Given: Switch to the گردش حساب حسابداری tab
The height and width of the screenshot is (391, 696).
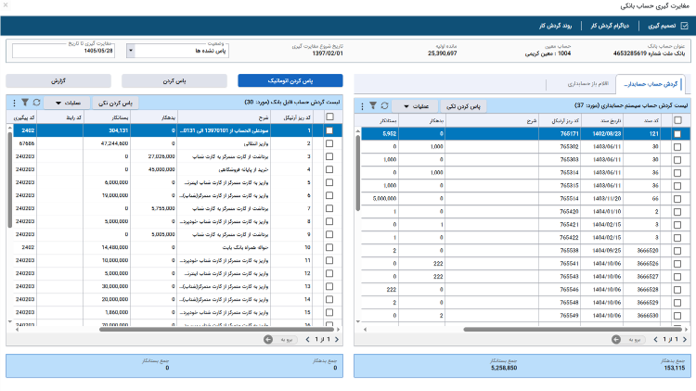Looking at the screenshot, I should pyautogui.click(x=650, y=84).
